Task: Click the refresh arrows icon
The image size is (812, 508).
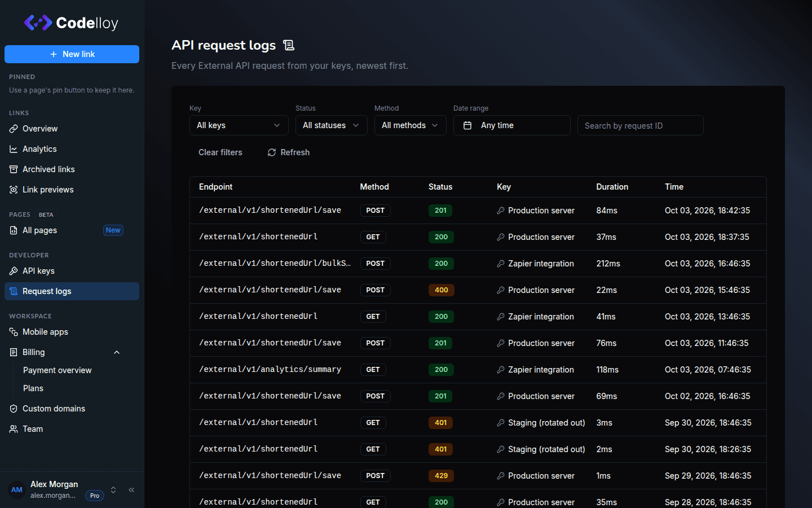Action: click(x=272, y=152)
